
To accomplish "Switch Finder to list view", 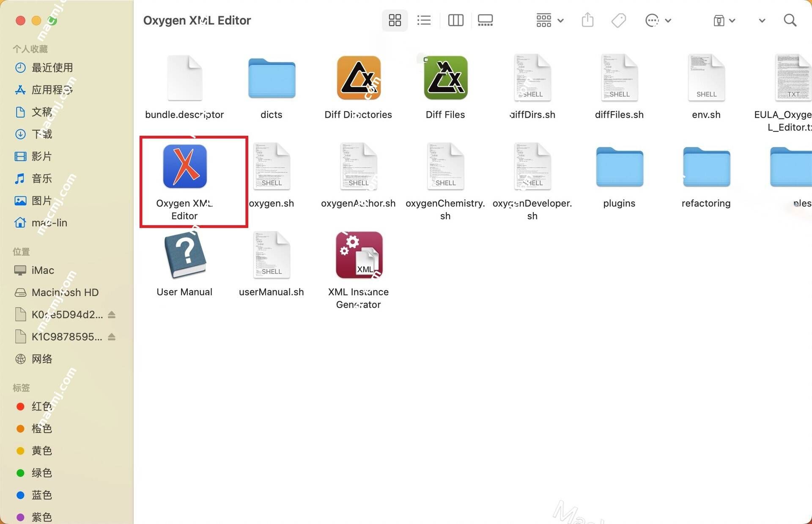I will click(424, 20).
